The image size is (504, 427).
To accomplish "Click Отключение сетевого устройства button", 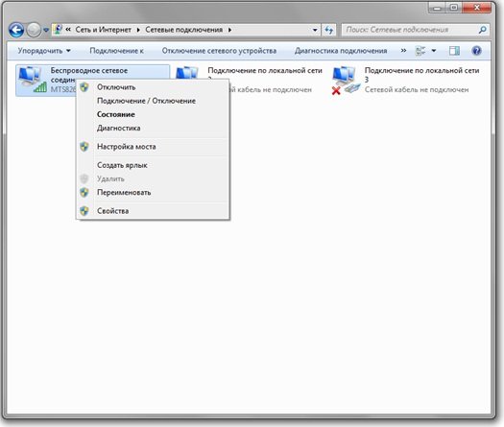I will [x=219, y=51].
